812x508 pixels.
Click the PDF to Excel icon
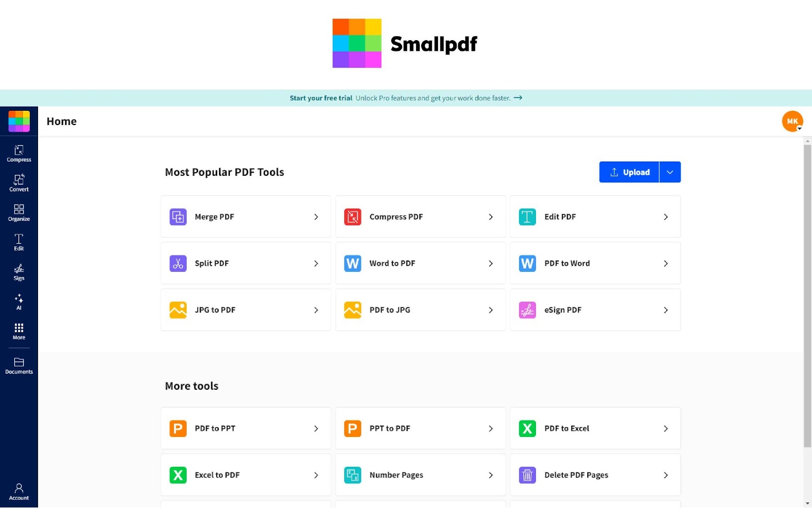(x=527, y=429)
